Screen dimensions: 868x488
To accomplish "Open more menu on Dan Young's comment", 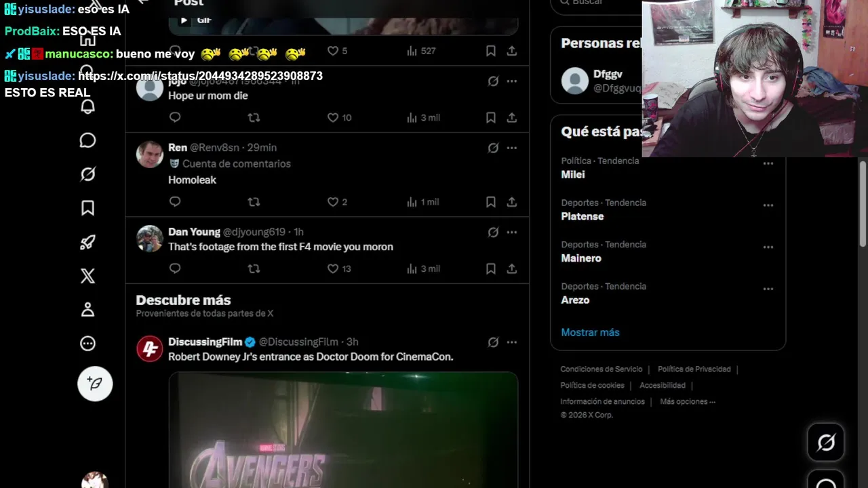I will coord(512,232).
